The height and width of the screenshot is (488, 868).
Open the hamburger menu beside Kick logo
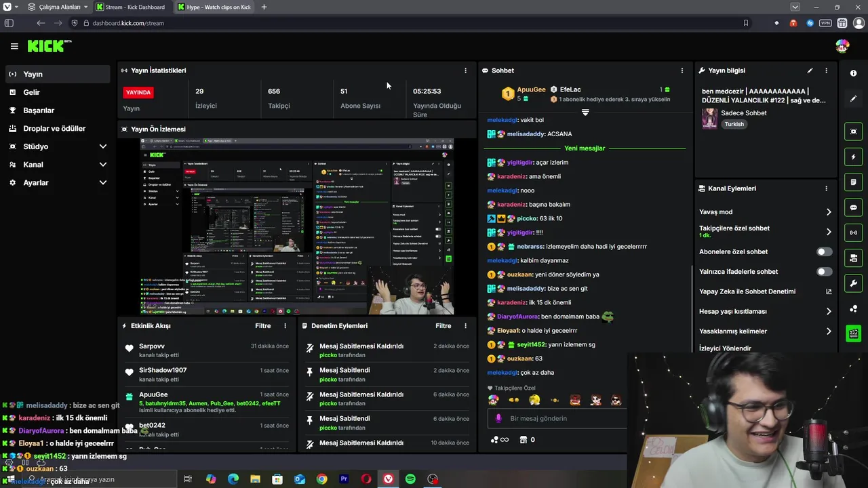14,46
